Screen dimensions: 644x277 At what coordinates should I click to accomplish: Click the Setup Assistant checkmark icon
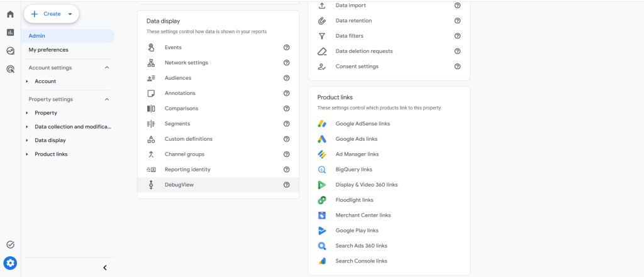click(10, 244)
